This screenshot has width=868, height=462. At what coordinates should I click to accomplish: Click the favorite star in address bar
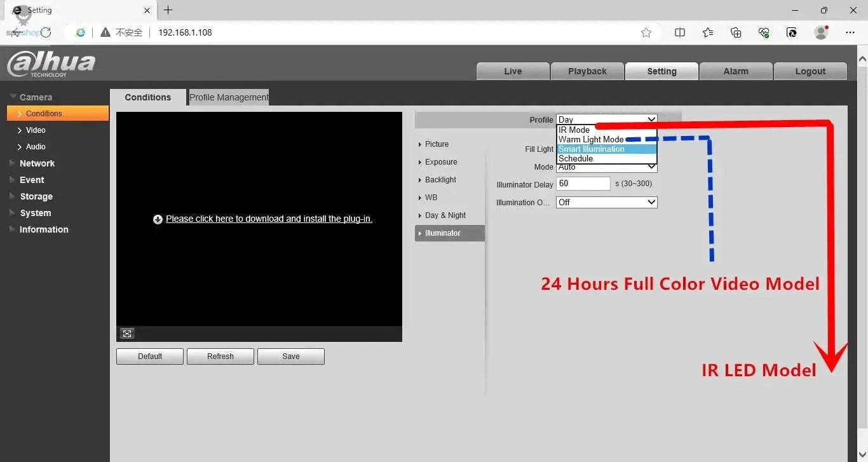[646, 32]
